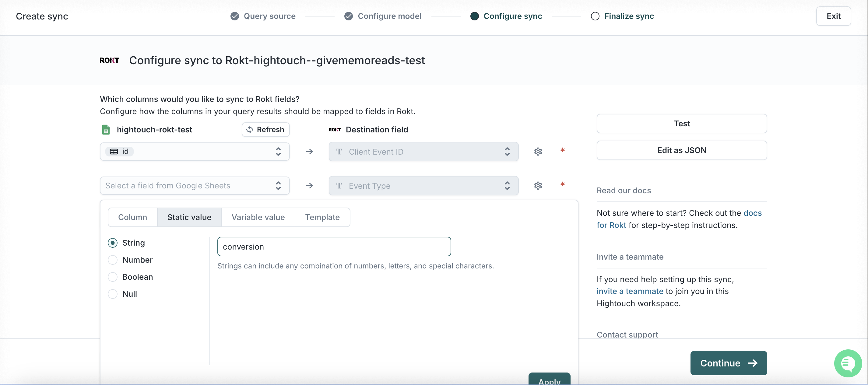868x385 pixels.
Task: Select the Boolean radio option
Action: 113,277
